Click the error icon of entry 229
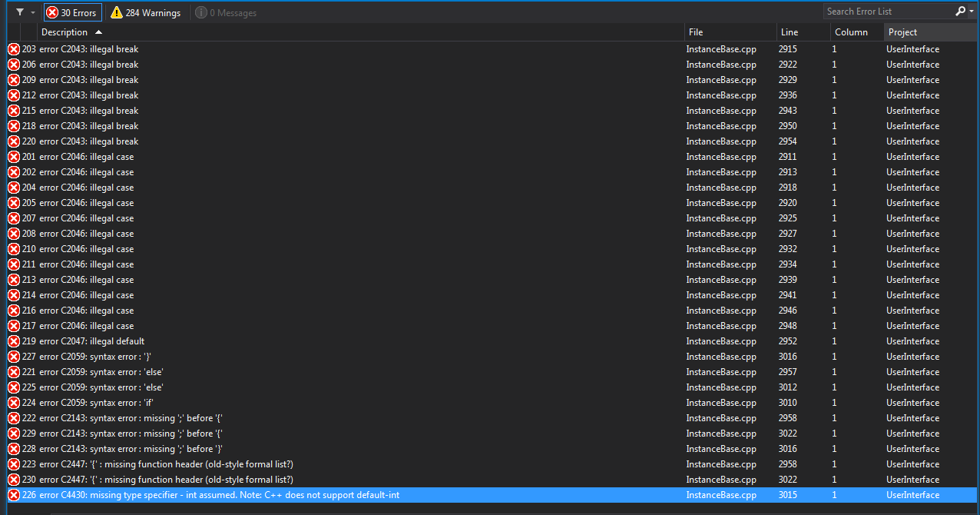This screenshot has height=515, width=980. (14, 434)
